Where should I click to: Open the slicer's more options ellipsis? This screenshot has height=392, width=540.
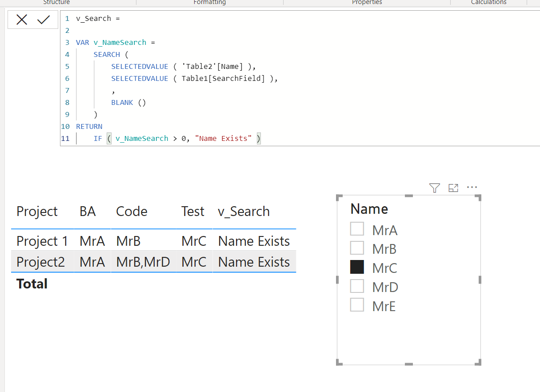472,188
